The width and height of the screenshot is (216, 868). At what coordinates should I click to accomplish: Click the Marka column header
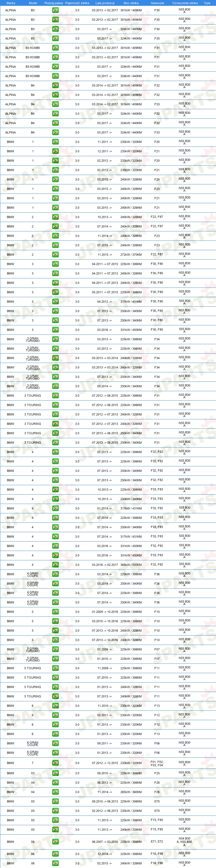(x=11, y=3)
